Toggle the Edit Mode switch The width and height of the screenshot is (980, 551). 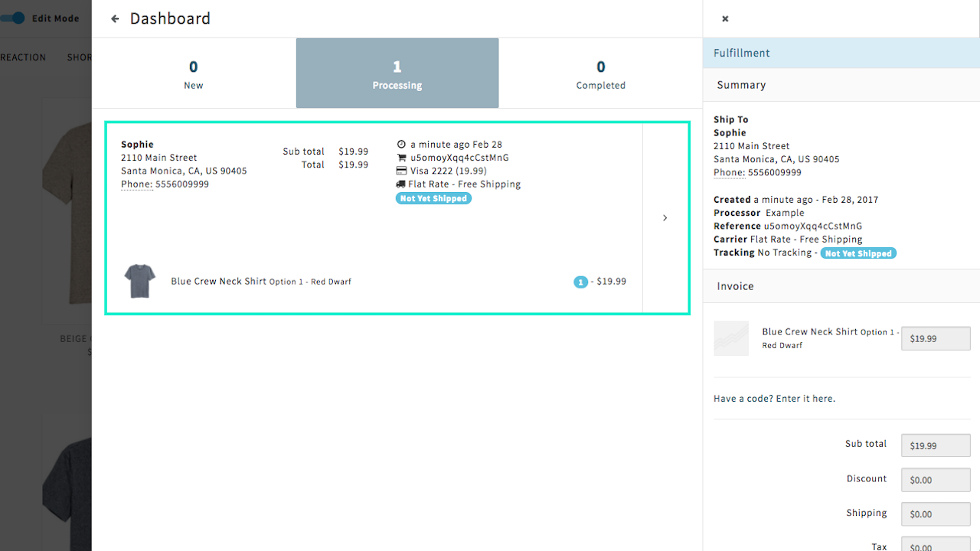[13, 18]
